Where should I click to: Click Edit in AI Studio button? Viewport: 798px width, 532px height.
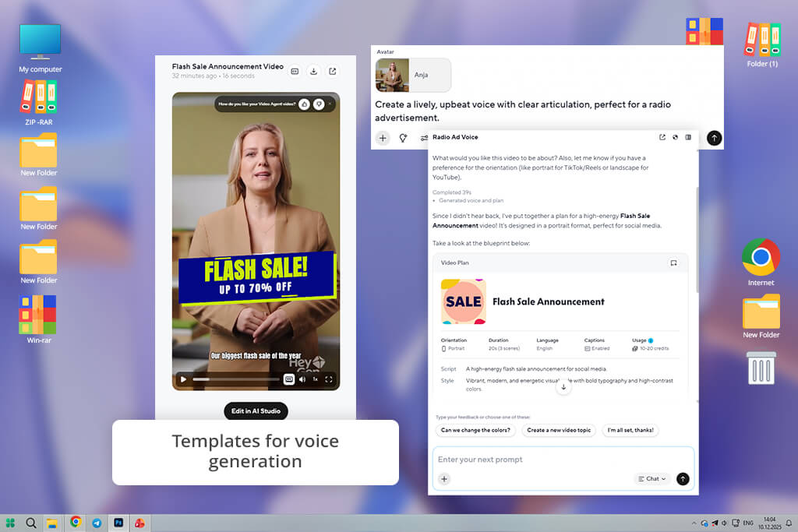point(256,411)
